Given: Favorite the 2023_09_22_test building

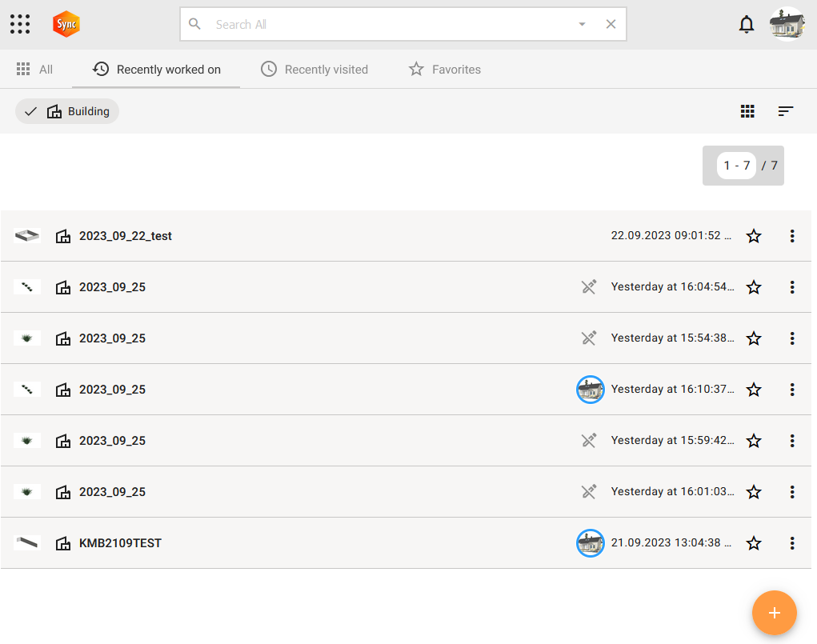Looking at the screenshot, I should point(754,236).
